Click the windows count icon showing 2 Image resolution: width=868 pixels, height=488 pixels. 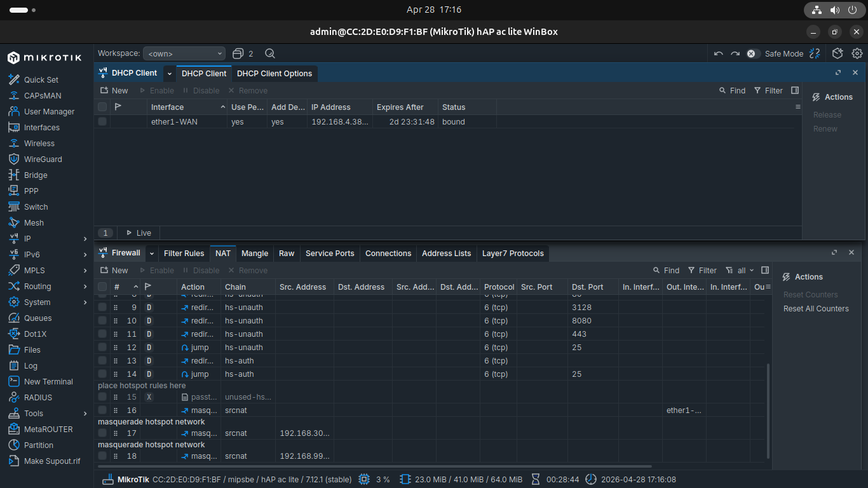pyautogui.click(x=243, y=53)
